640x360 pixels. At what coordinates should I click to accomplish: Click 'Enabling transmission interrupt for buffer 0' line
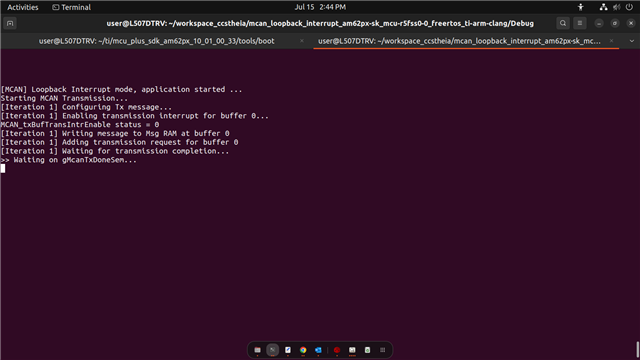pyautogui.click(x=135, y=116)
